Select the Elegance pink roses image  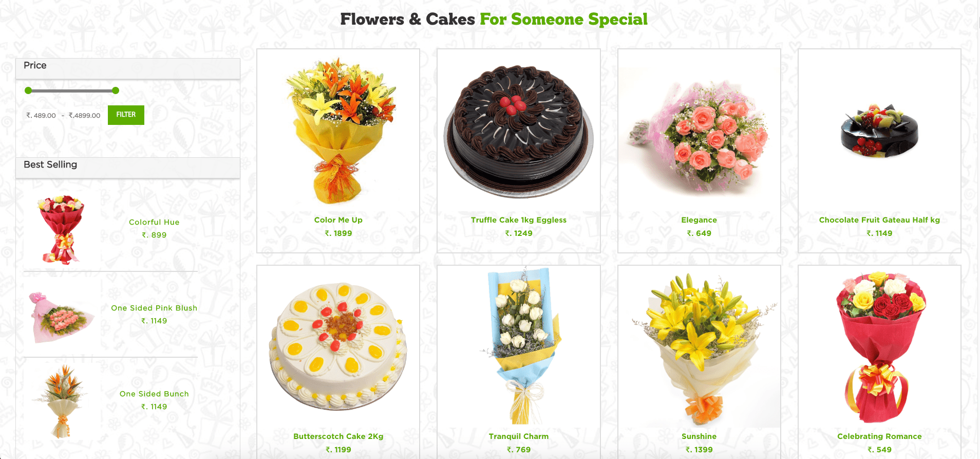tap(699, 135)
